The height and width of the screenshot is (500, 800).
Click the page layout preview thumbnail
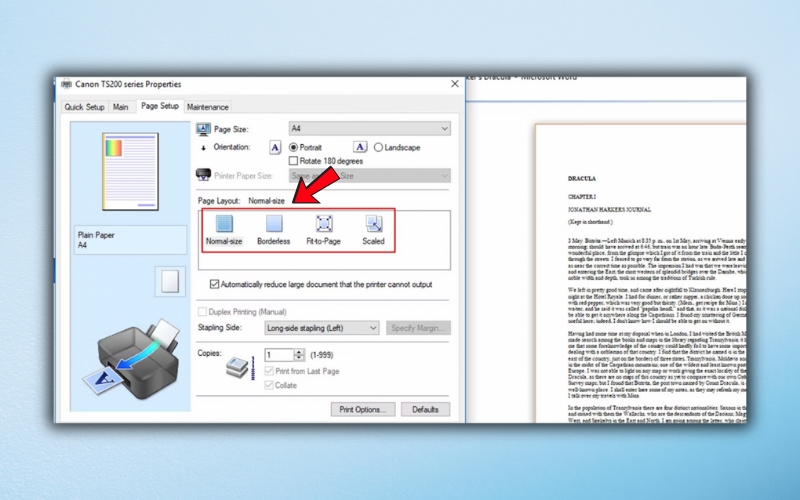coord(131,171)
